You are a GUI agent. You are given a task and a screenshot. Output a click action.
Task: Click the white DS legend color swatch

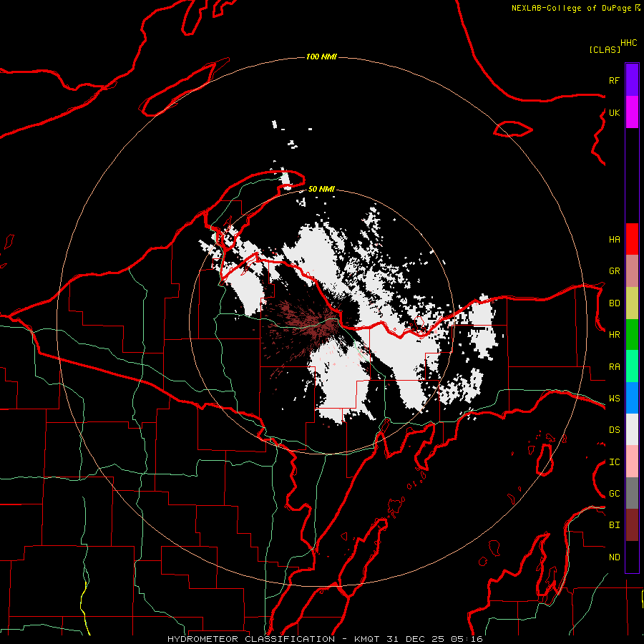pos(632,429)
